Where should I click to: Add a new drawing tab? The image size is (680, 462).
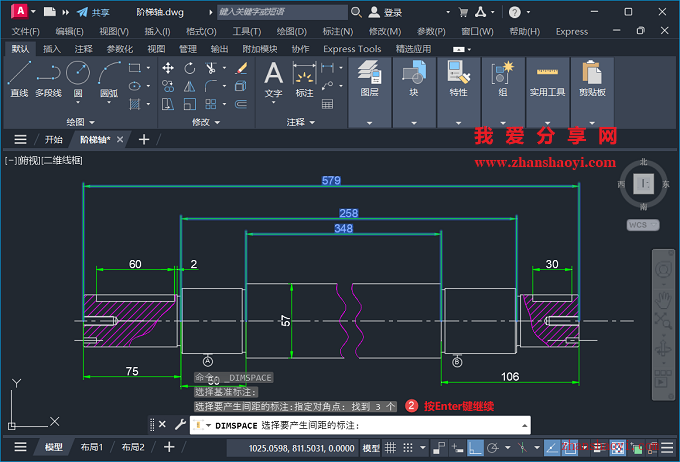click(144, 140)
